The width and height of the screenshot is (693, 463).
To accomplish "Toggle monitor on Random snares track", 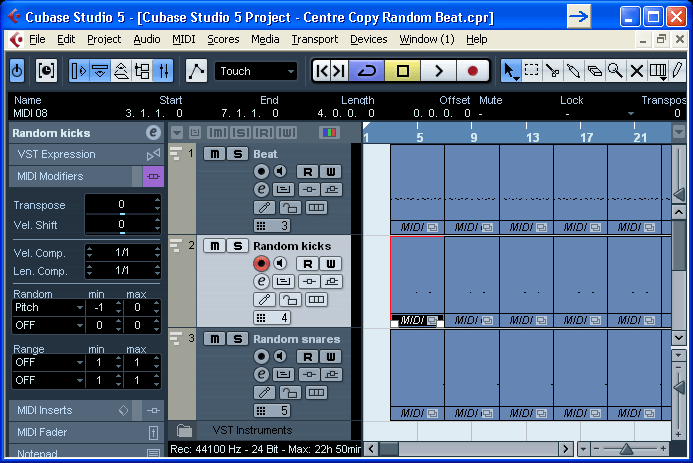I will pos(280,356).
